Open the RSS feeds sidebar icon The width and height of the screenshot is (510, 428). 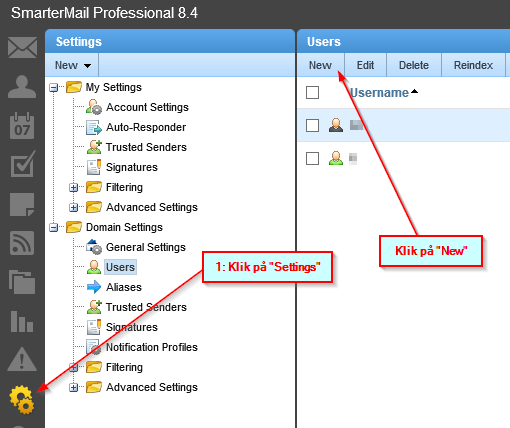coord(22,243)
